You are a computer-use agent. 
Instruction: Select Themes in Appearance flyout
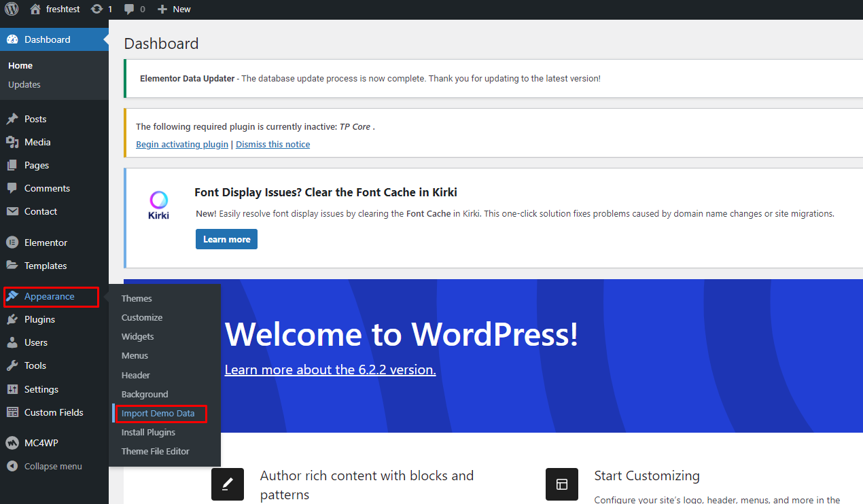click(x=137, y=298)
